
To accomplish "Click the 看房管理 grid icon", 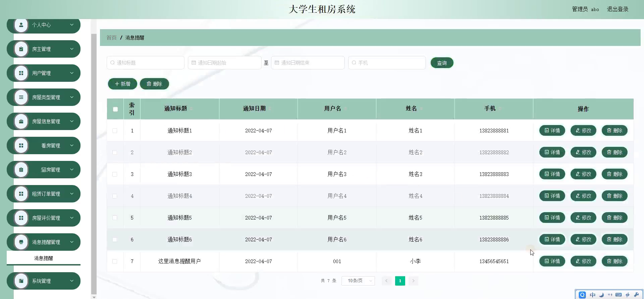I will 21,145.
